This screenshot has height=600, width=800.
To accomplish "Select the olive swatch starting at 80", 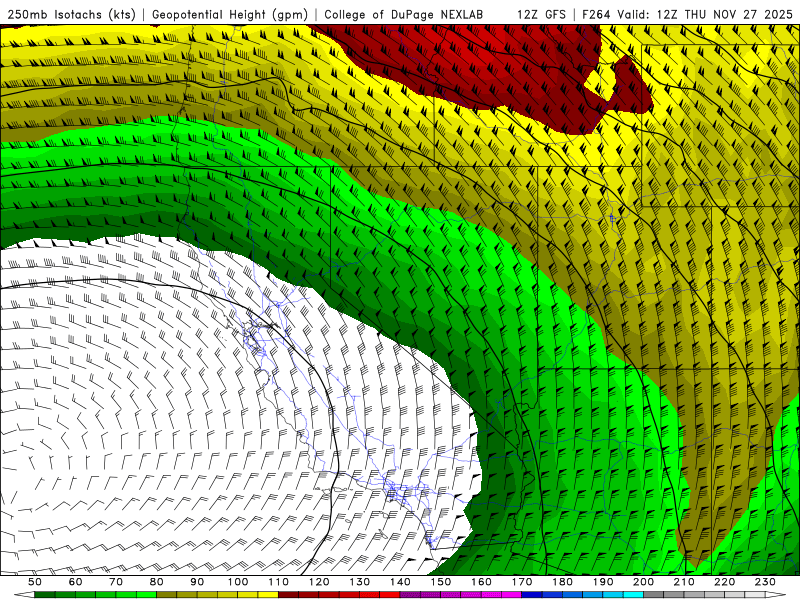I will 166,595.
